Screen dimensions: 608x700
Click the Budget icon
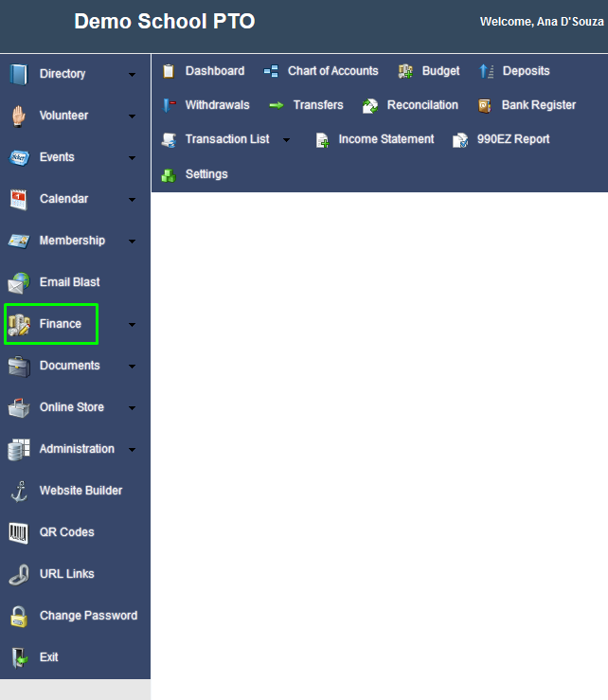pyautogui.click(x=405, y=71)
